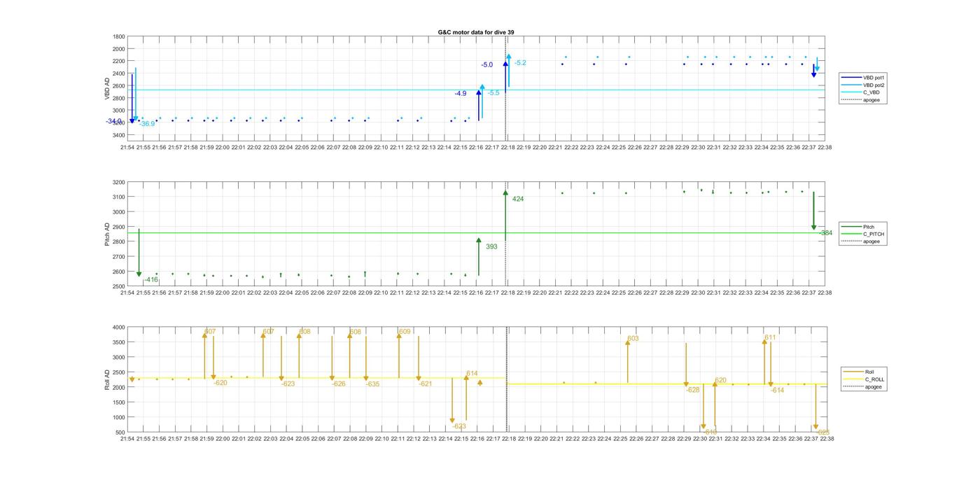Click the '609' roll data label
980x485 pixels.
pos(405,331)
